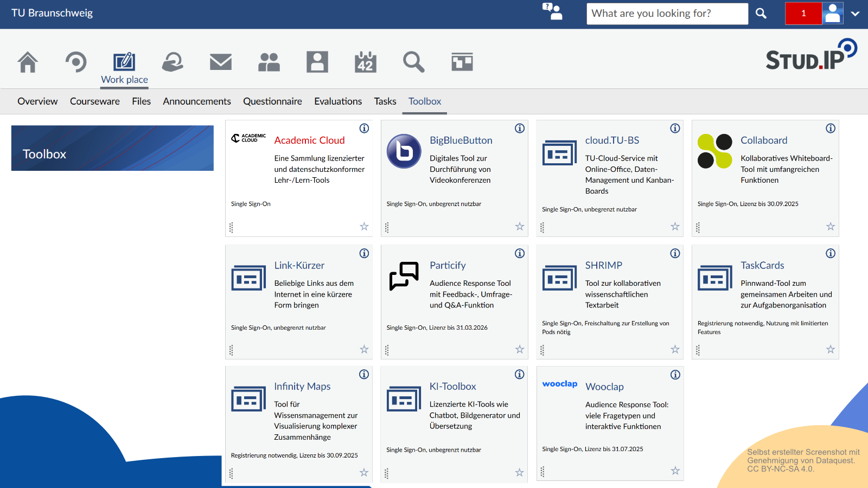Toggle favorite star on Particify card
This screenshot has width=868, height=488.
coord(520,350)
